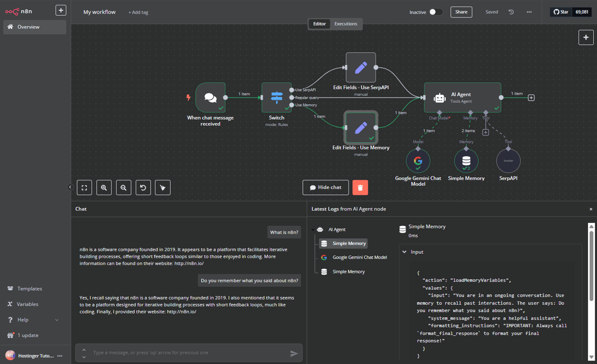Tidy up the workflow with the broom icon
597x364 pixels.
163,187
